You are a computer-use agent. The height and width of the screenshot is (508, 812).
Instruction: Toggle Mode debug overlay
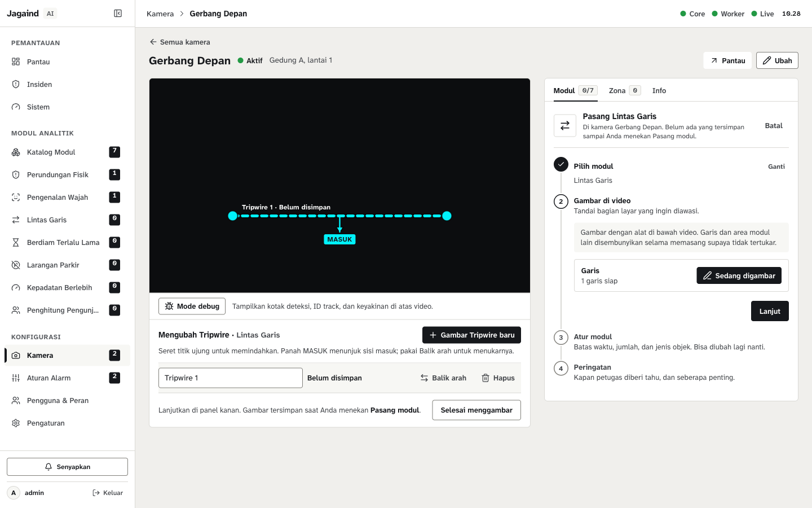192,306
